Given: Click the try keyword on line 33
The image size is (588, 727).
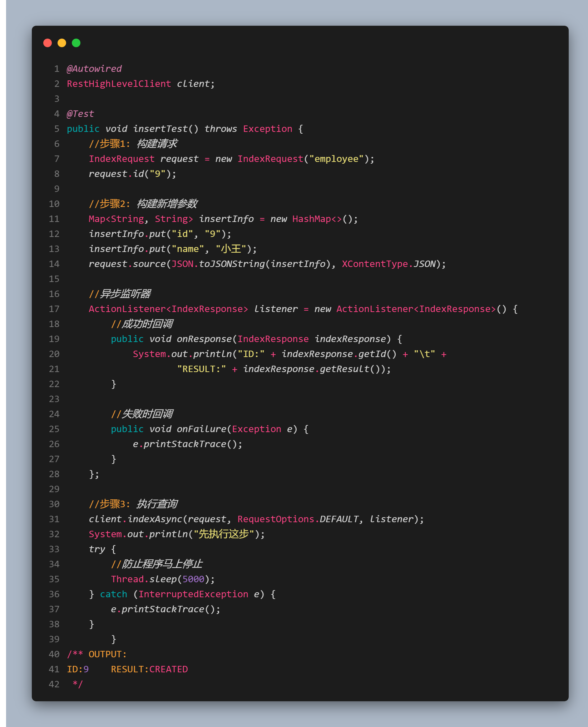Looking at the screenshot, I should 97,549.
